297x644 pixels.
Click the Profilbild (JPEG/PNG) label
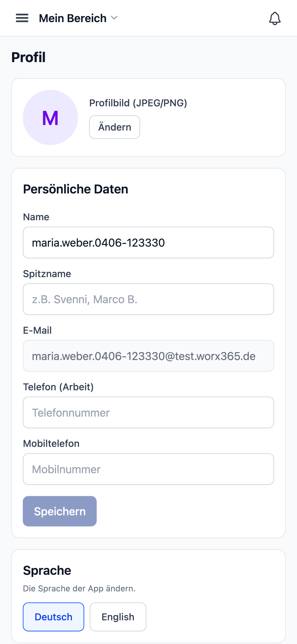[138, 103]
